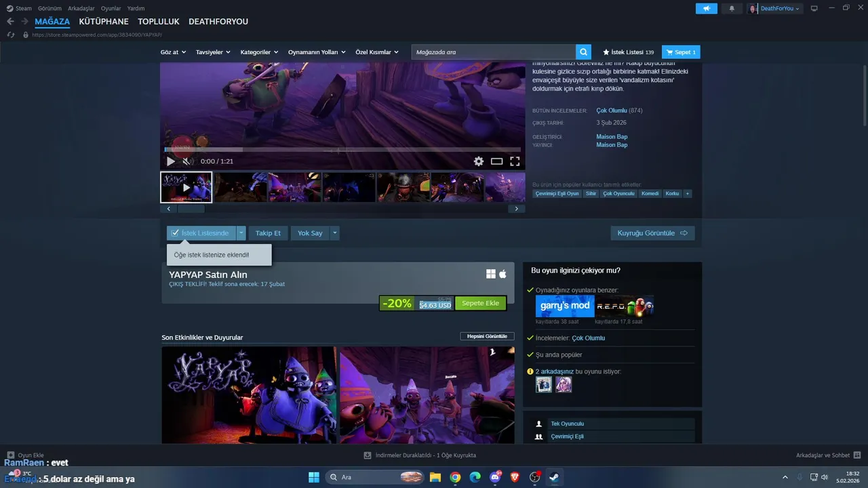Click the Windows Start button
Screen dimensions: 868x488
[x=314, y=477]
